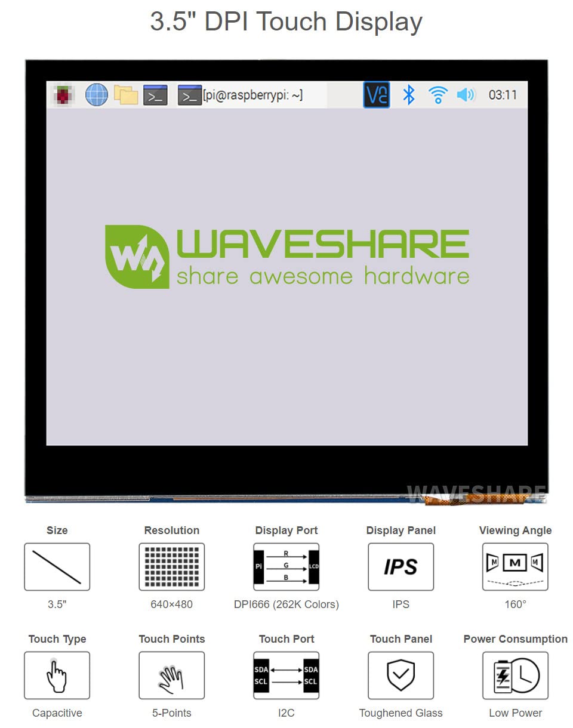Click the Toughened Glass label
Image resolution: width=573 pixels, height=728 pixels.
coord(401,713)
